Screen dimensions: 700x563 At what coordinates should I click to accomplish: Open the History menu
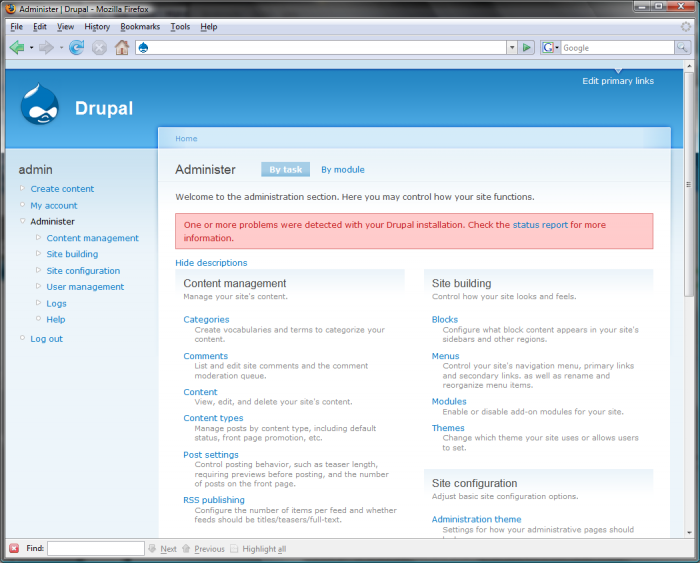pyautogui.click(x=97, y=27)
